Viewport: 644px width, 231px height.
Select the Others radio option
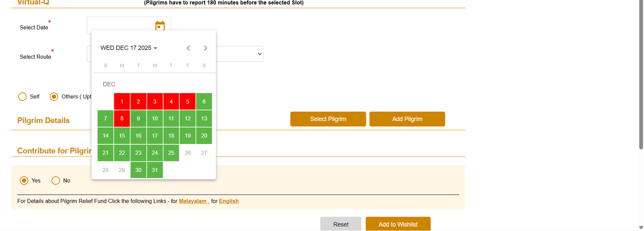pos(54,97)
